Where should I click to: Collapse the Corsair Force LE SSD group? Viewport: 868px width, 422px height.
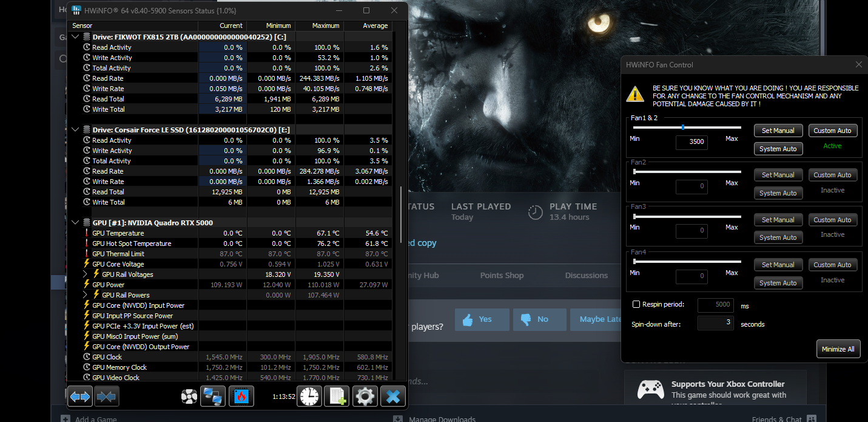click(75, 130)
